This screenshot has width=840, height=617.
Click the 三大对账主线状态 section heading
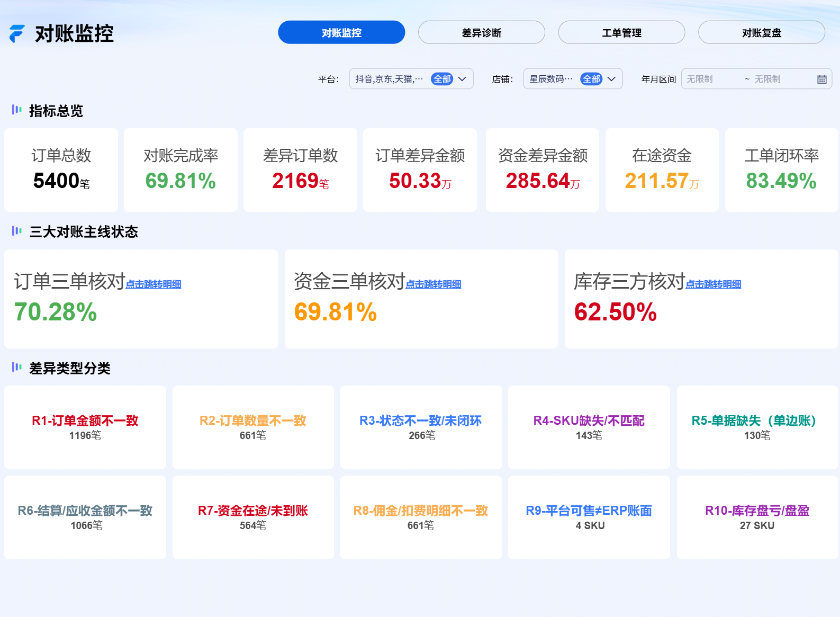pos(84,231)
